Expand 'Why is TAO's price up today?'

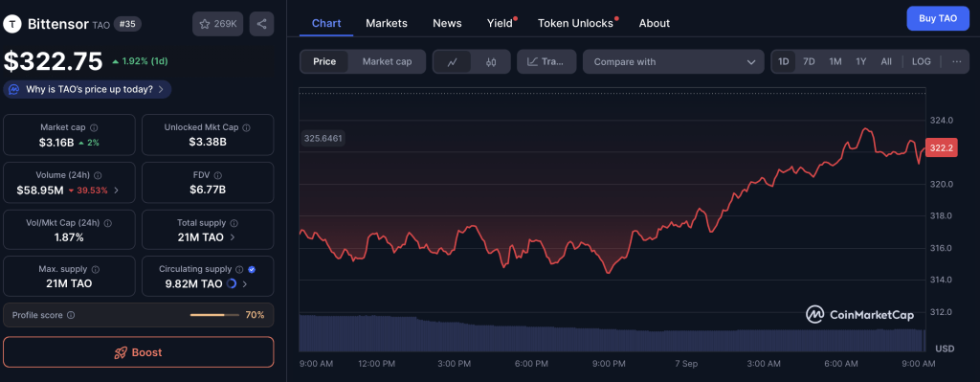click(x=87, y=89)
